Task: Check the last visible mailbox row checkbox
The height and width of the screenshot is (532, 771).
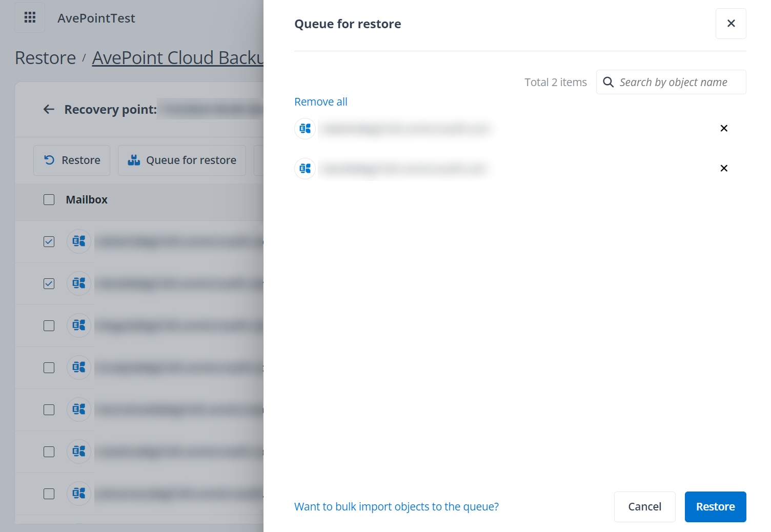Action: (49, 494)
